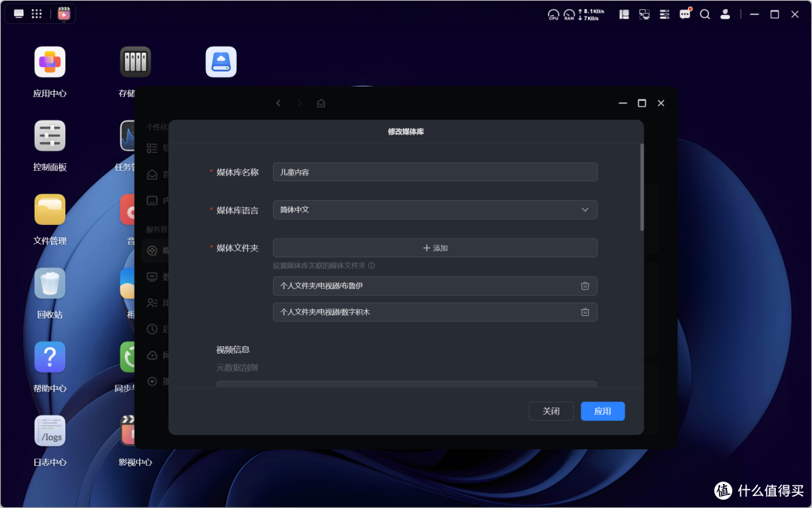This screenshot has width=812, height=508.
Task: Delete the 个人文件夹/电视剧/数字积木 folder entry
Action: tap(585, 312)
